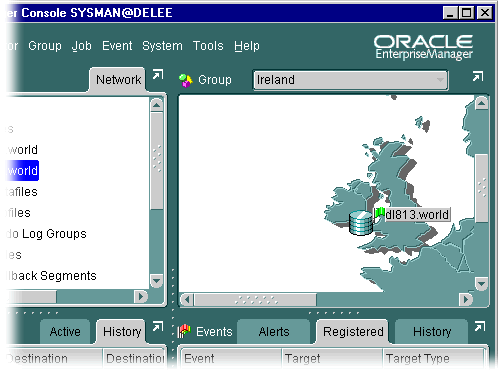Screen dimensions: 498x375
Task: Detach the Events pane with arrow icon
Action: point(480,326)
